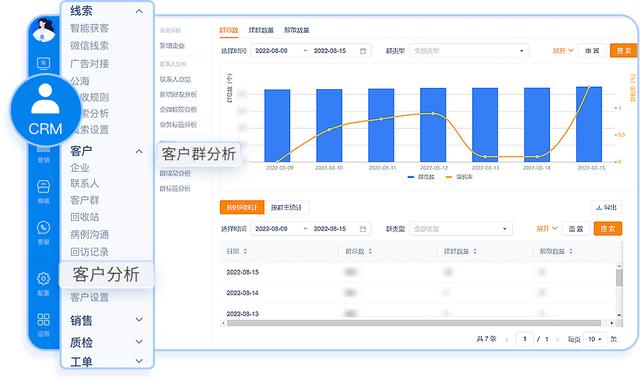Screen dimensions: 640x381
Task: Click upper end date 2022-08-15 field
Action: (330, 51)
